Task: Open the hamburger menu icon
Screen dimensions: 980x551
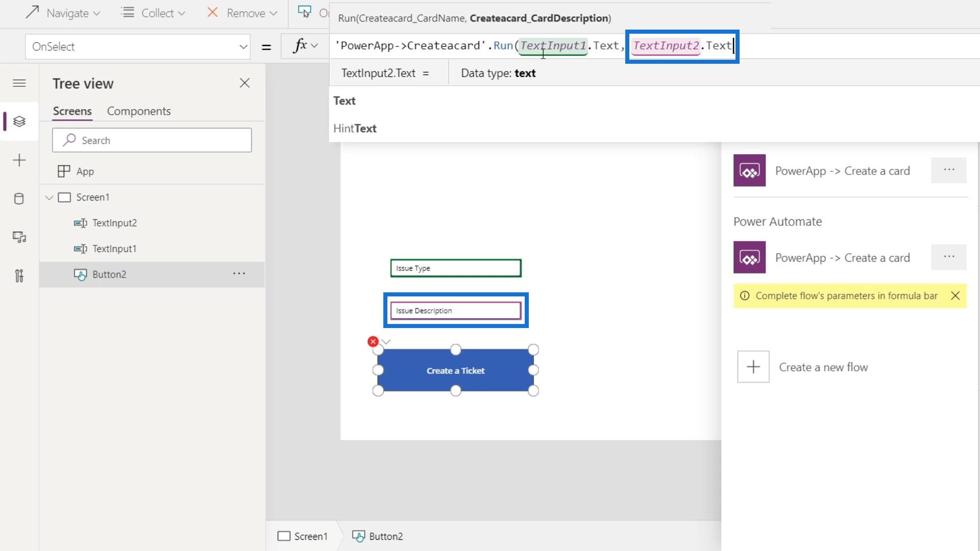Action: [19, 83]
